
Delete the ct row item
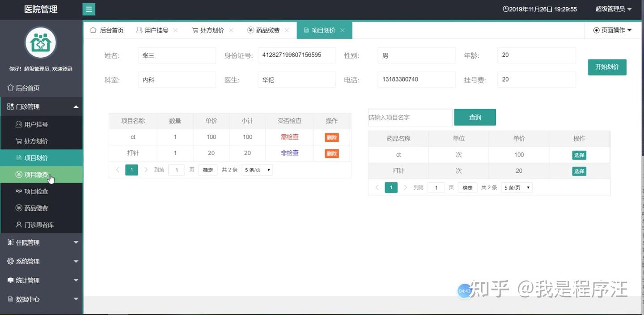click(x=332, y=137)
